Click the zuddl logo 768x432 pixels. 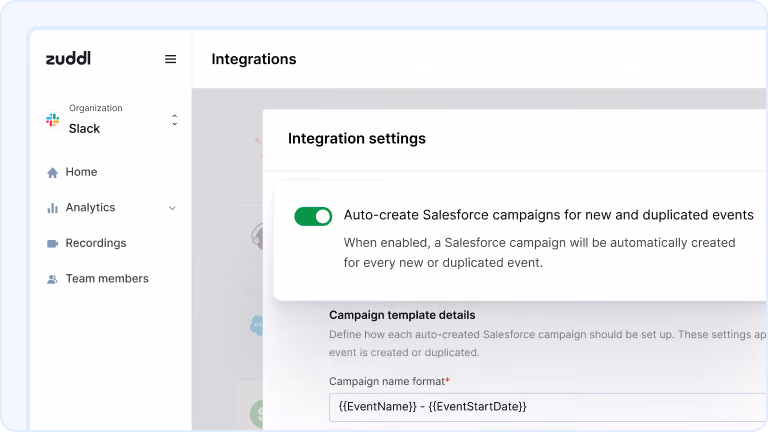68,58
